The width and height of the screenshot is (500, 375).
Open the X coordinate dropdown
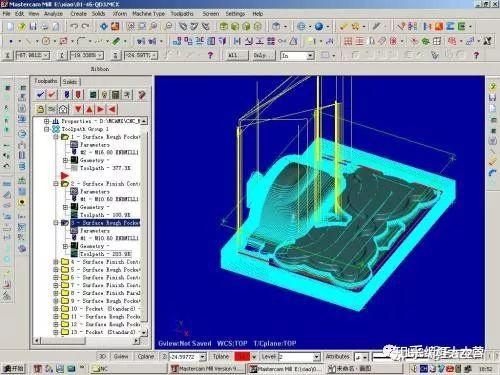tap(46, 55)
